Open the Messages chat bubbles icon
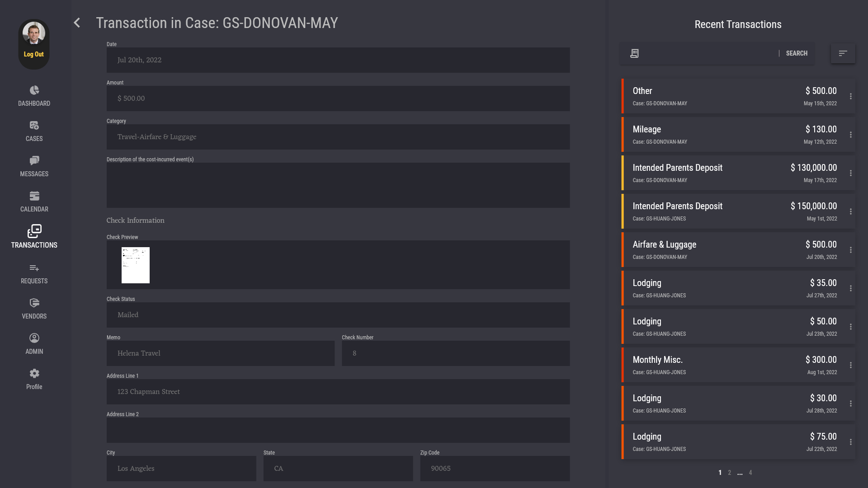868x488 pixels. tap(34, 161)
